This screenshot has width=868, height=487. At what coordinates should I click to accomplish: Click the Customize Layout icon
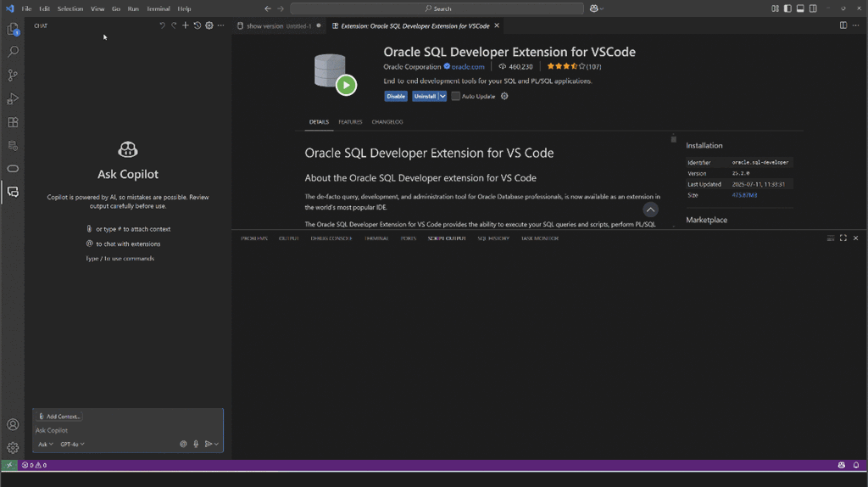click(x=775, y=8)
